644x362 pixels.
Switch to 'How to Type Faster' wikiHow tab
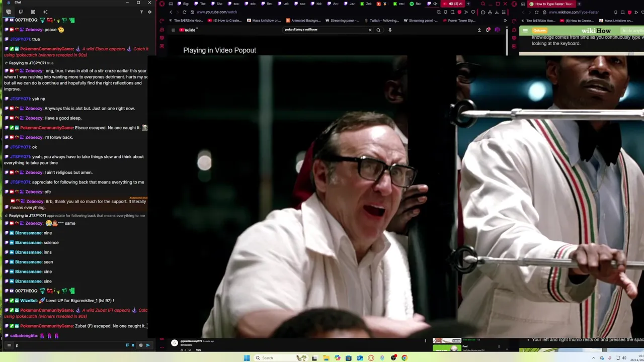[x=550, y=4]
